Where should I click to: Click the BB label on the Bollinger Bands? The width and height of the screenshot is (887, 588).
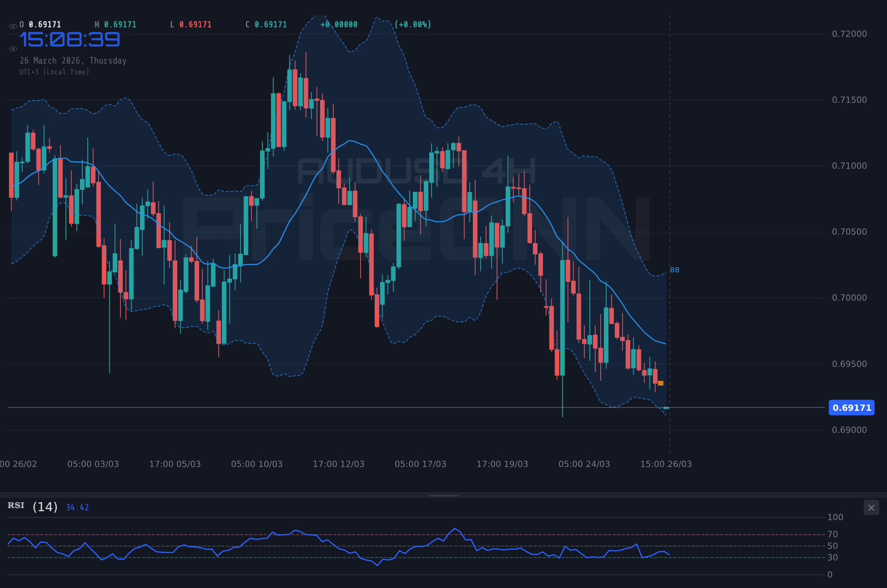[675, 270]
